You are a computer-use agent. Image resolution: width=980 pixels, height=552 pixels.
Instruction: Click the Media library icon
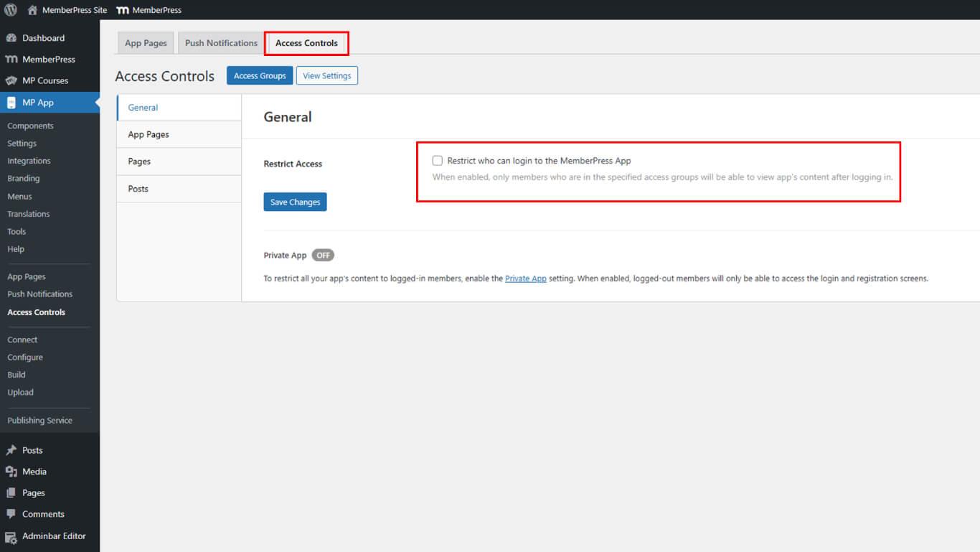pos(11,472)
